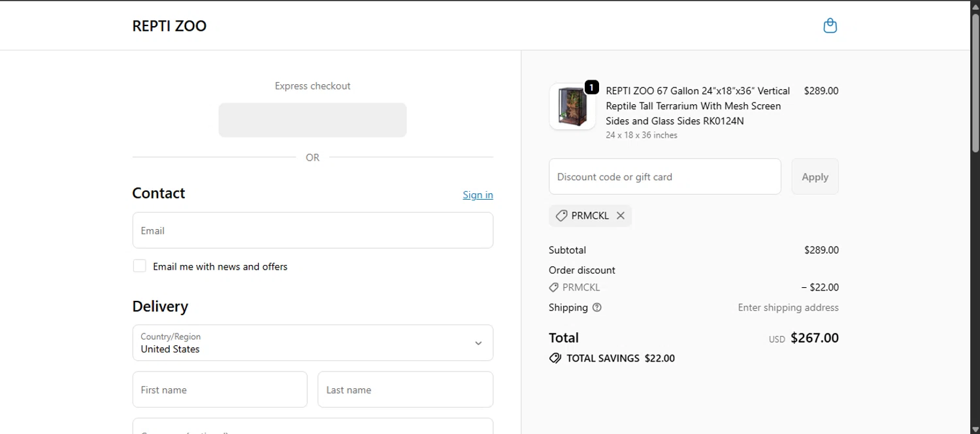This screenshot has height=434, width=980.
Task: Remove the PRMCKL discount code tag
Action: (620, 216)
